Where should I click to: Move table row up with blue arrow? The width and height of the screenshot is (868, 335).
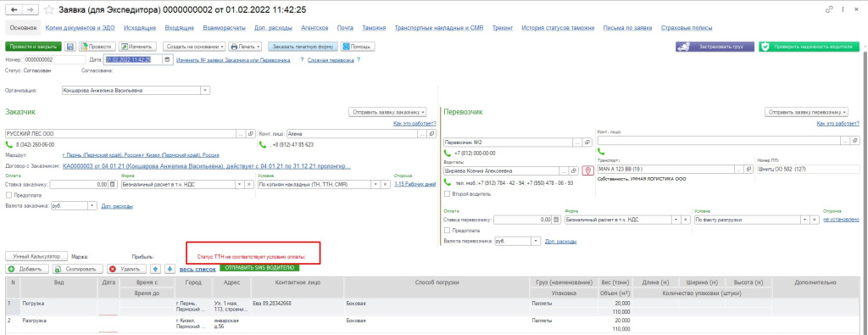pos(156,269)
